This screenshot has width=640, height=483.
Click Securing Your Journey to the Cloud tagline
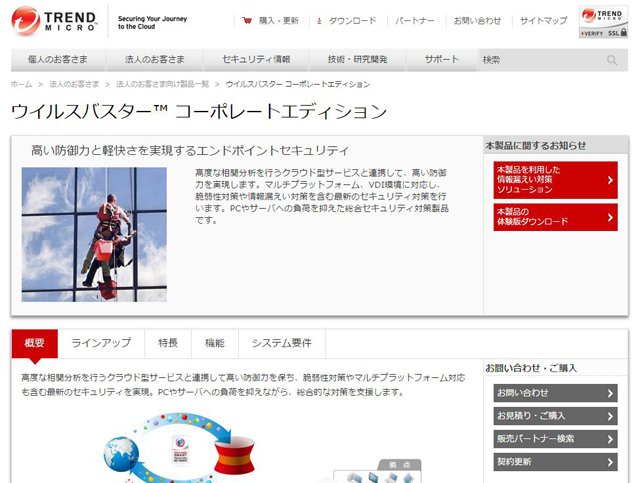coord(152,22)
